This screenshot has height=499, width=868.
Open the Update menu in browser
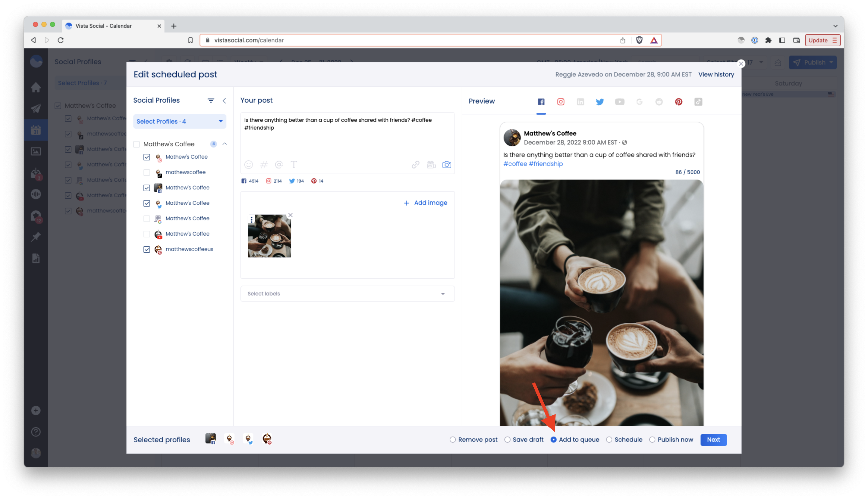click(x=822, y=40)
